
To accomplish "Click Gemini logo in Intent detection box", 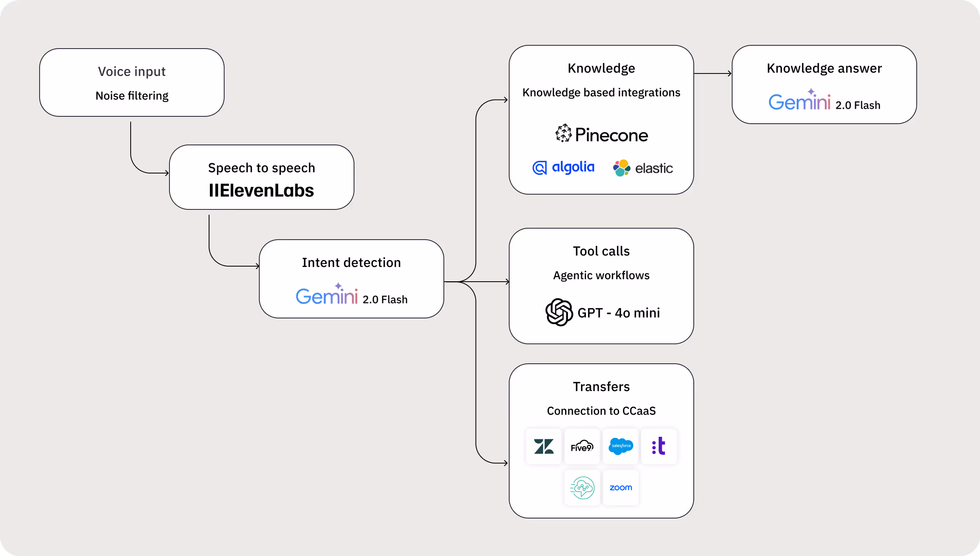I will click(x=327, y=294).
